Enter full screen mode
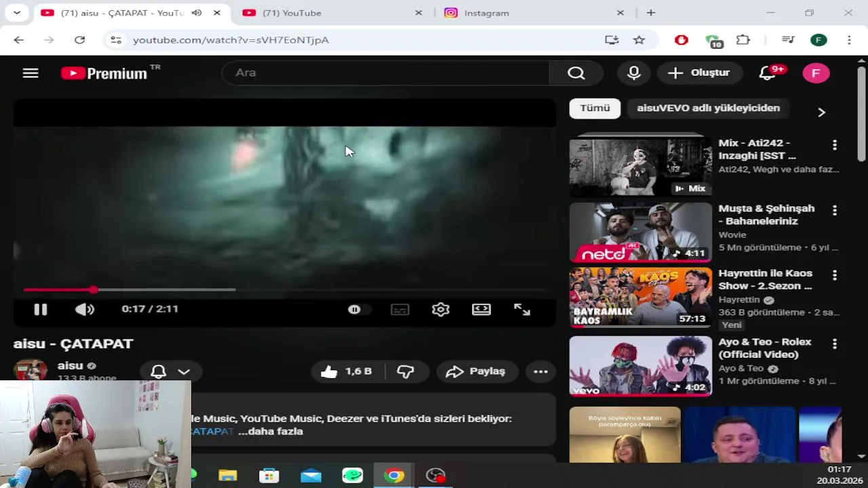 [522, 310]
